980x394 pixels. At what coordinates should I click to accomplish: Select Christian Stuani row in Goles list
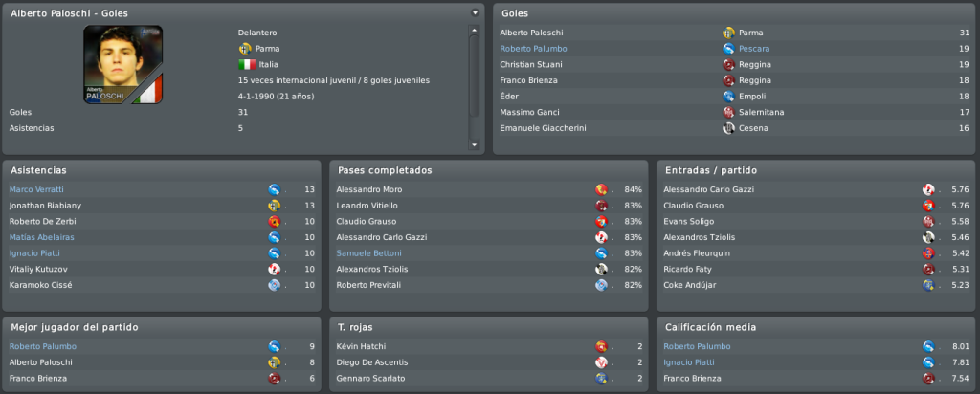[734, 64]
